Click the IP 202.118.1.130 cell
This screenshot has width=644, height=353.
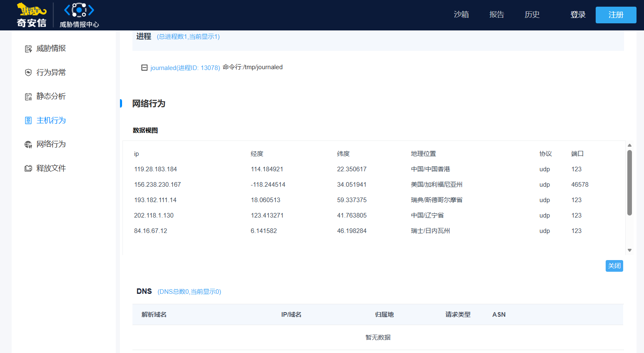tap(154, 215)
